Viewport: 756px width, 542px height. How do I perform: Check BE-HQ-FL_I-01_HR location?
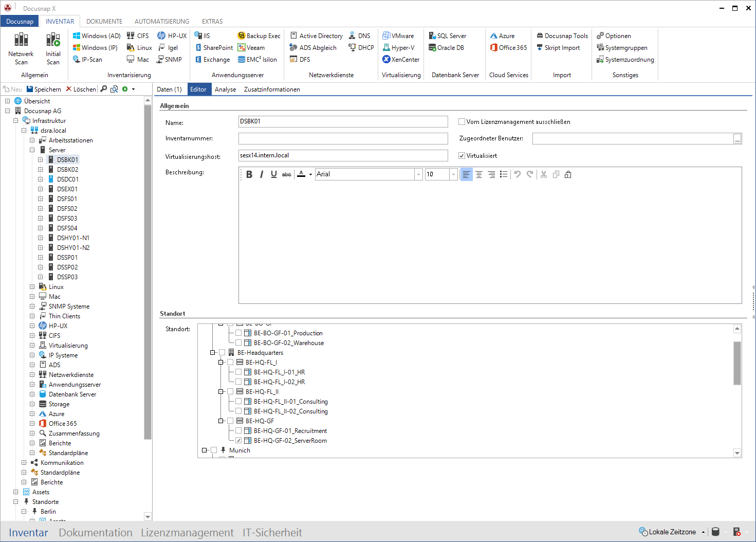coord(238,372)
